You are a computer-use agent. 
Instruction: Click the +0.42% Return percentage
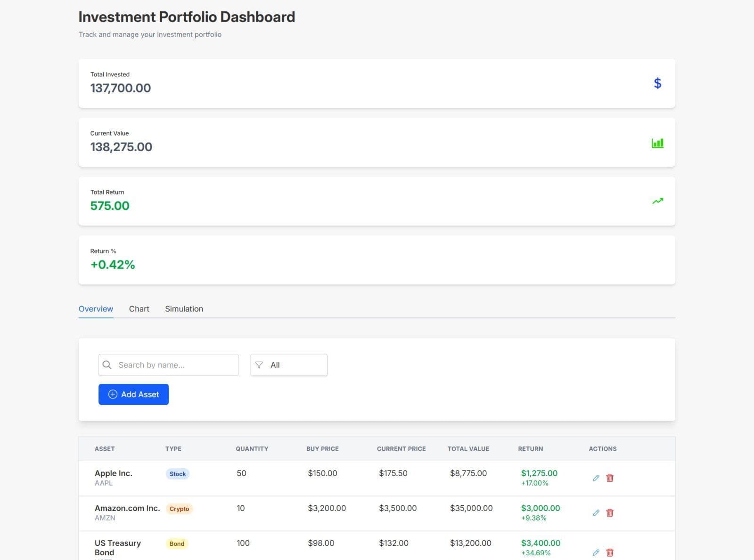coord(113,265)
